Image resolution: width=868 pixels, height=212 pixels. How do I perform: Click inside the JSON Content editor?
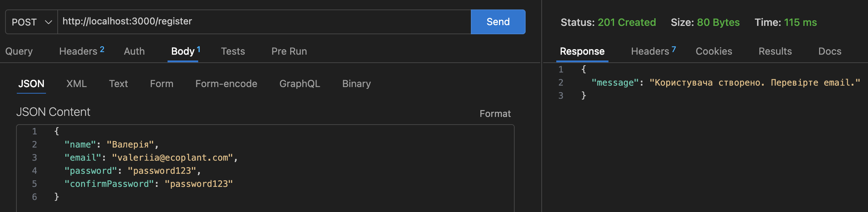pos(265,168)
